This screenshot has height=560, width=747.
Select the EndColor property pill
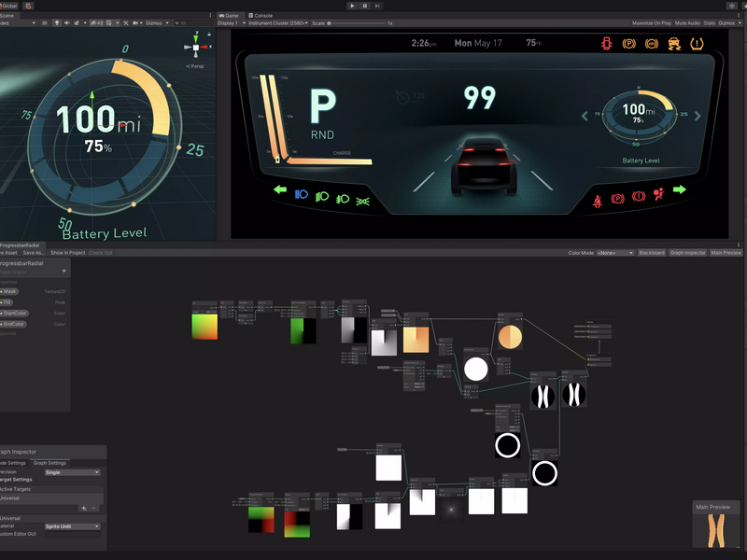[x=13, y=324]
